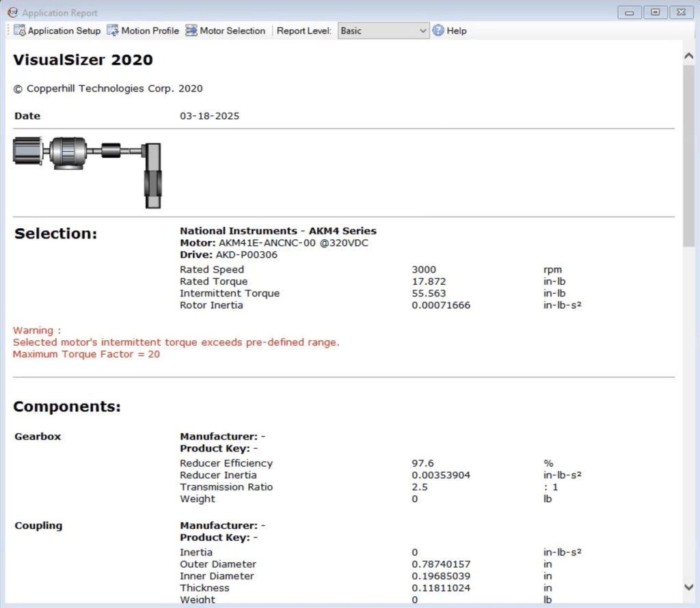Click the vertical scrollbar thumb
Viewport: 700px width, 608px height.
point(689,157)
